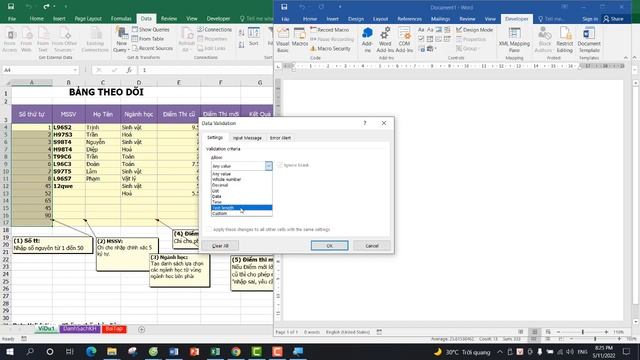This screenshot has height=360, width=640.
Task: Click From Table in Excel ribbon
Action: (x=148, y=39)
